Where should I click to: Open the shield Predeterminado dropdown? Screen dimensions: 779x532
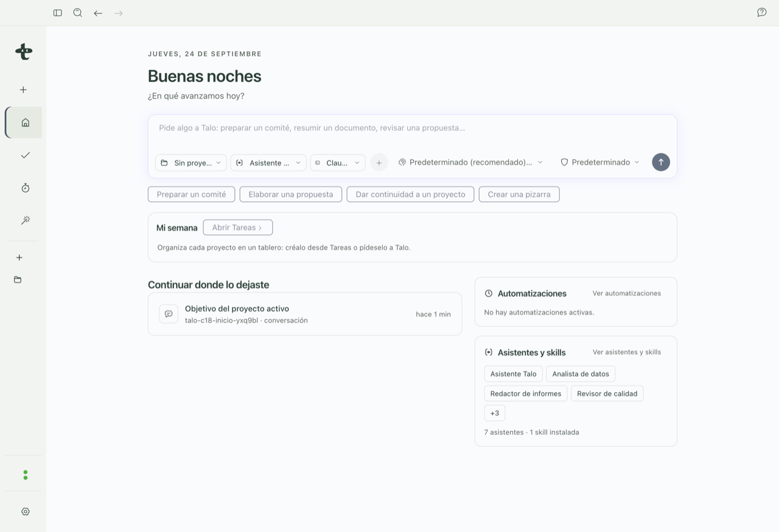point(600,163)
